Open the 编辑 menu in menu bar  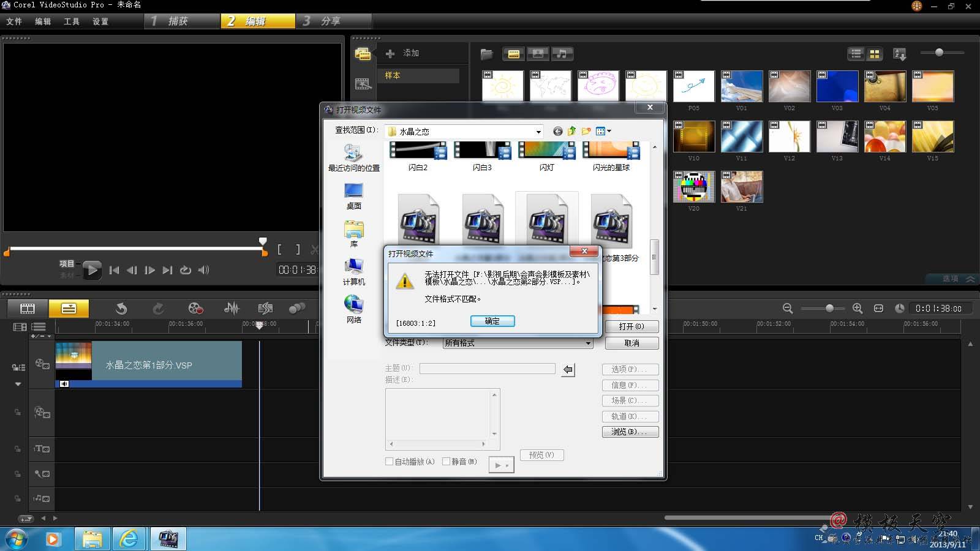tap(43, 21)
